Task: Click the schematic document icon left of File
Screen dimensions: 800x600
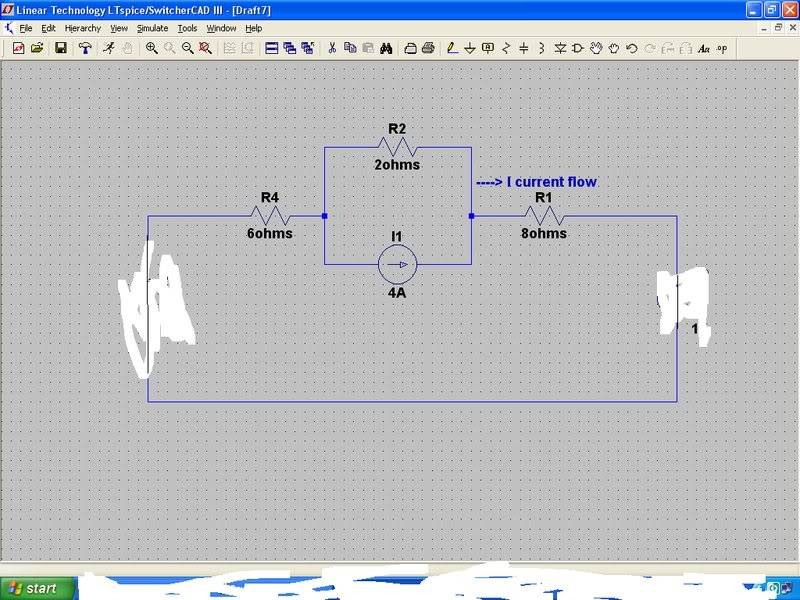Action: coord(8,28)
